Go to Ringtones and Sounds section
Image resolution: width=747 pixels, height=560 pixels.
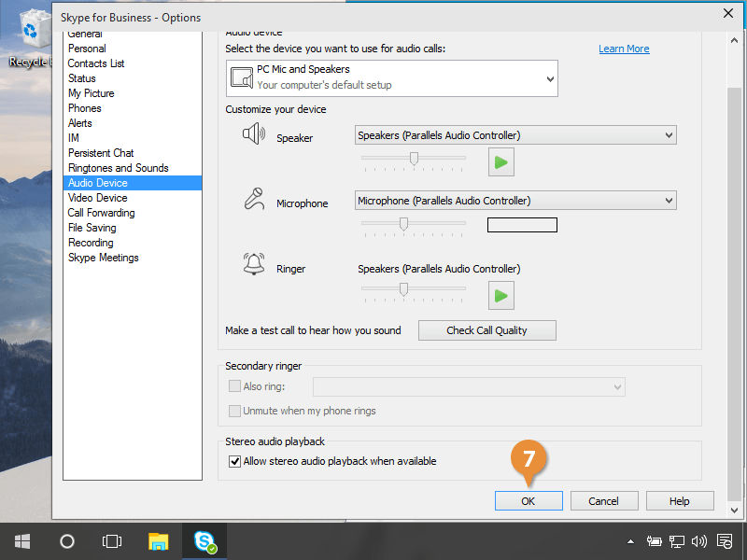coord(118,168)
